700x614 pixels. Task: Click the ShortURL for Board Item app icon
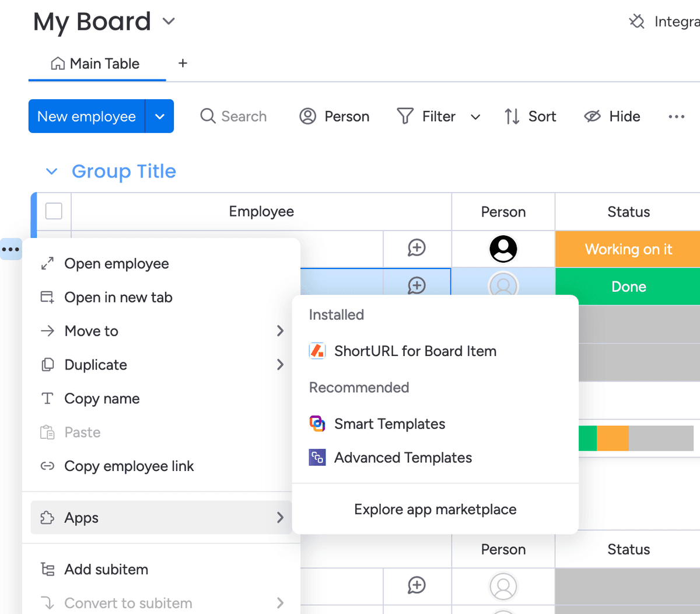click(x=317, y=351)
